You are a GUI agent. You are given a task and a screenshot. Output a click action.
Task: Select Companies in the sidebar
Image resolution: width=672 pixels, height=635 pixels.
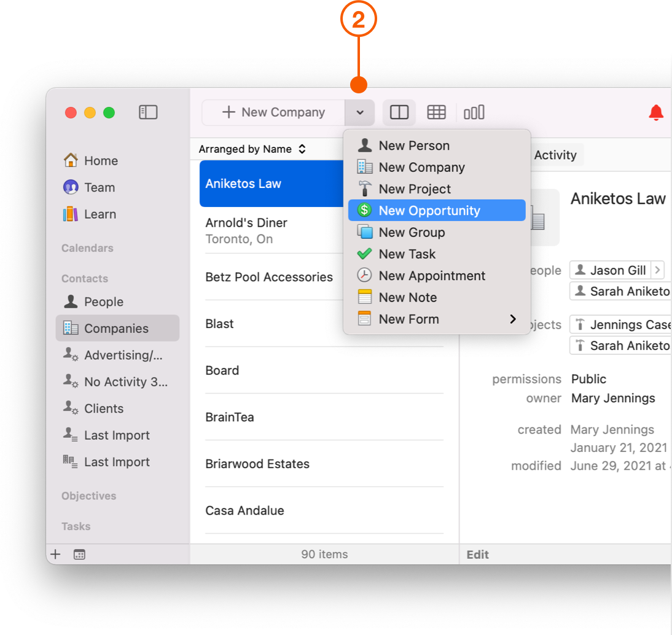coord(117,328)
